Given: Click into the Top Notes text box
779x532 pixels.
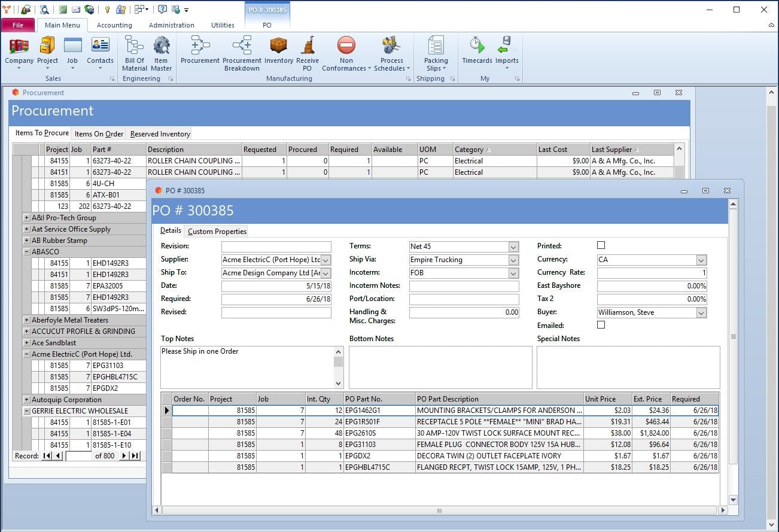Looking at the screenshot, I should tap(245, 366).
